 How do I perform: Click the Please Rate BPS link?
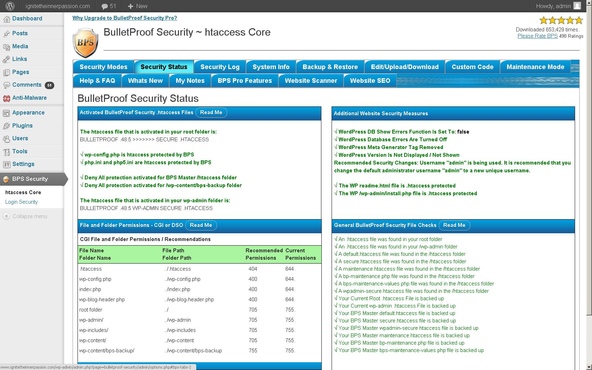click(x=537, y=36)
